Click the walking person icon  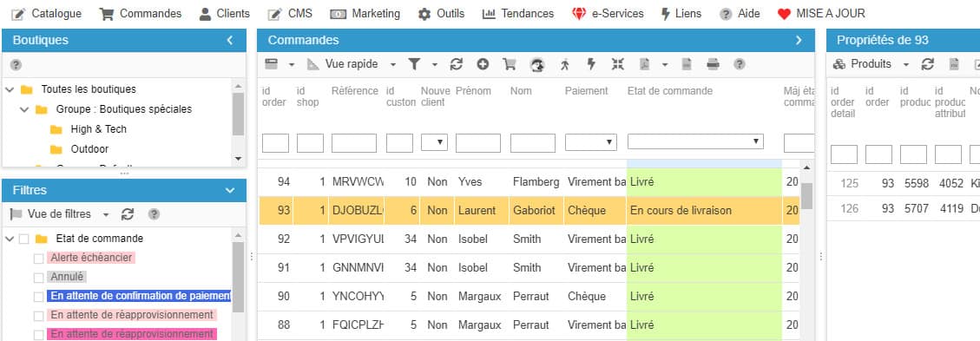coord(565,64)
